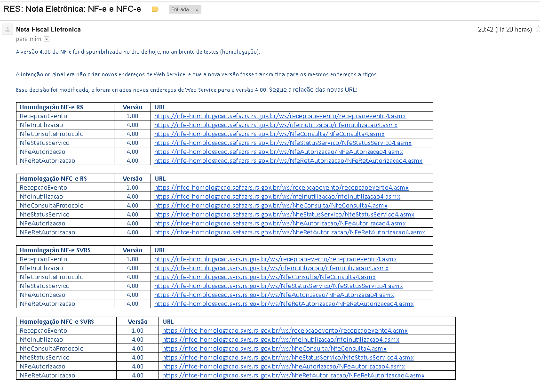The height and width of the screenshot is (392, 540).
Task: Open nfe svrs NfeConsulta4.asmx link
Action: coord(265,277)
